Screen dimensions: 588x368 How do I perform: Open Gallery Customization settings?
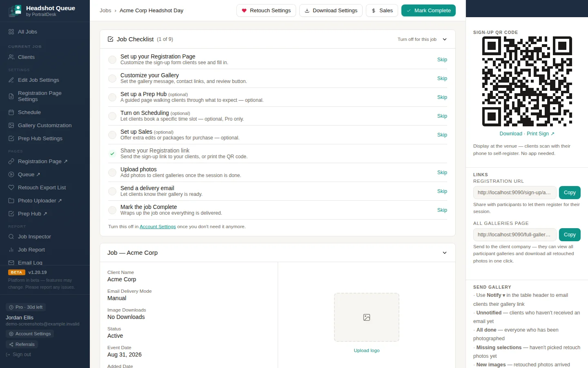coord(45,126)
